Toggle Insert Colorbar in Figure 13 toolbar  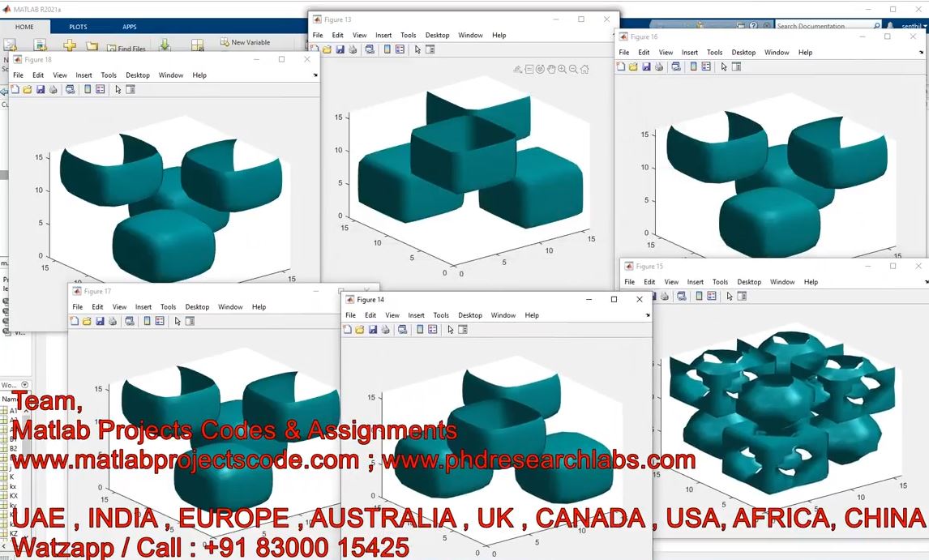(x=387, y=49)
